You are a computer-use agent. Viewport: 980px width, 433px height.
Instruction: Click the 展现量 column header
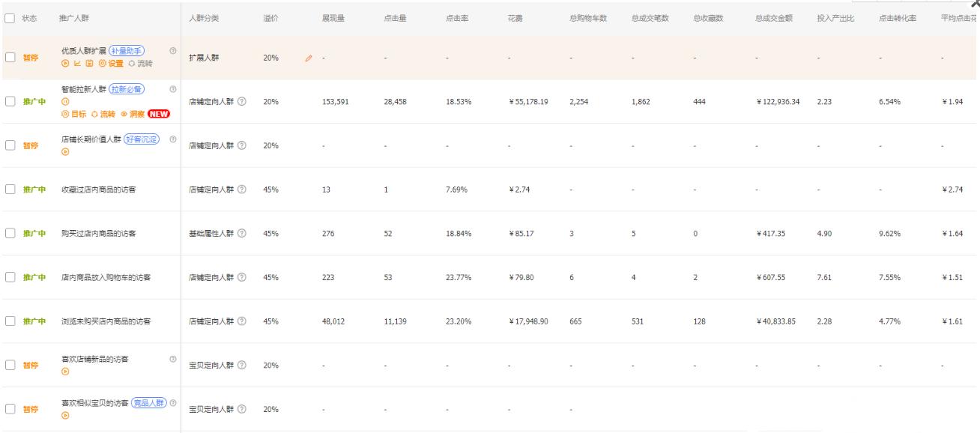tap(333, 17)
